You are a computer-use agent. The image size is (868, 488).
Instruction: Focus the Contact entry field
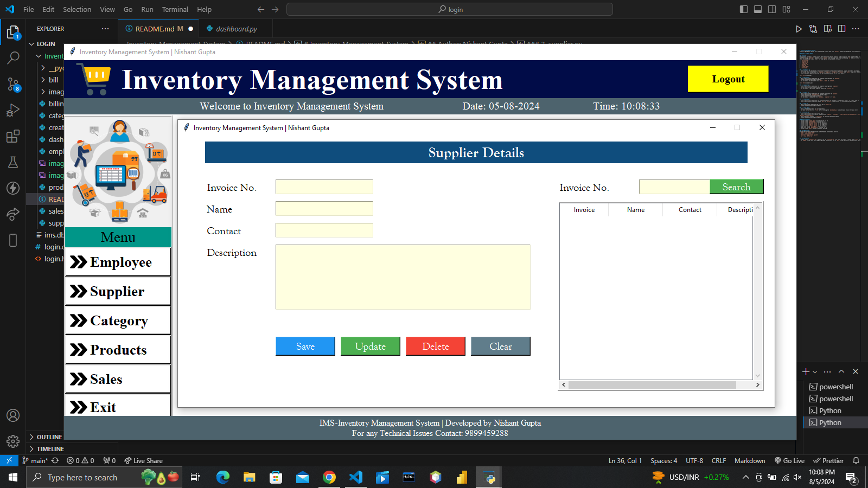tap(324, 230)
